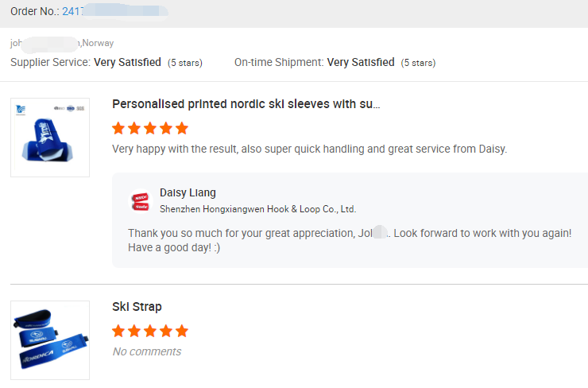Click the fifth star of Ski Strap rating
Screen dimensions: 588x388
(182, 331)
